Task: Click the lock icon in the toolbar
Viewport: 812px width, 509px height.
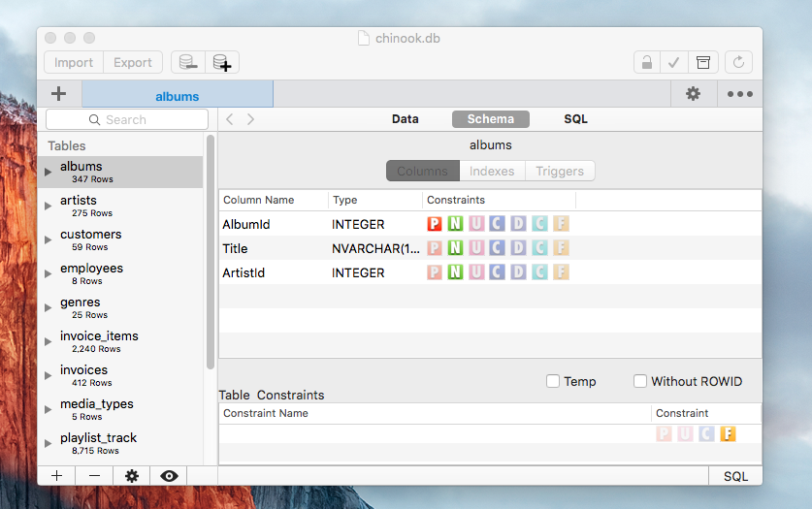Action: 646,62
